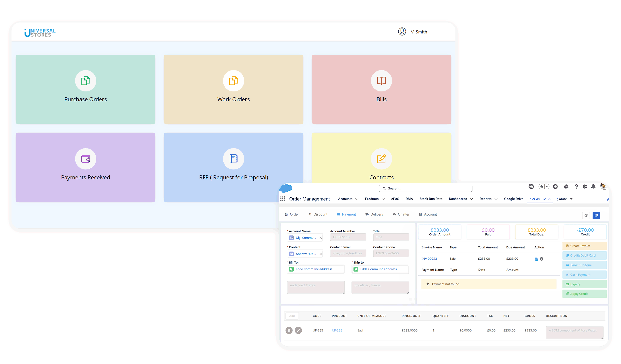Click the refresh icon in order panel
The height and width of the screenshot is (364, 621).
586,216
